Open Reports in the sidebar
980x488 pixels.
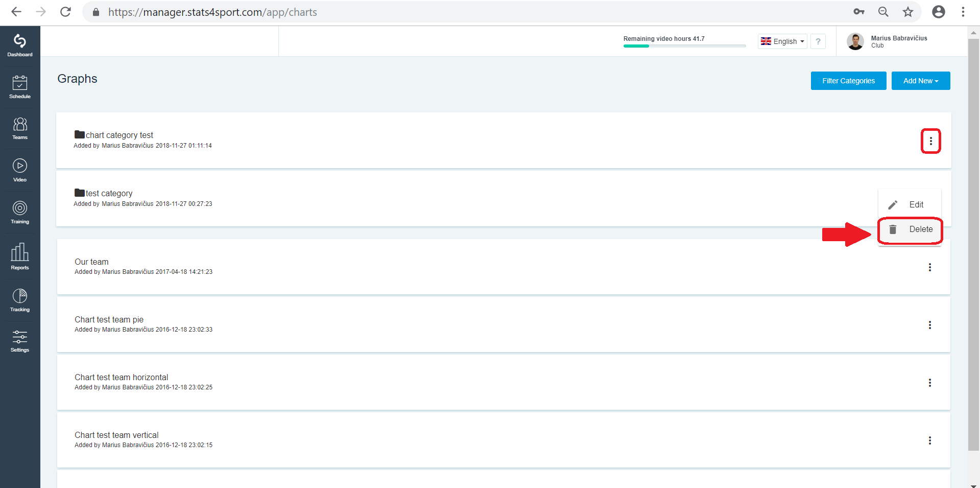[20, 257]
